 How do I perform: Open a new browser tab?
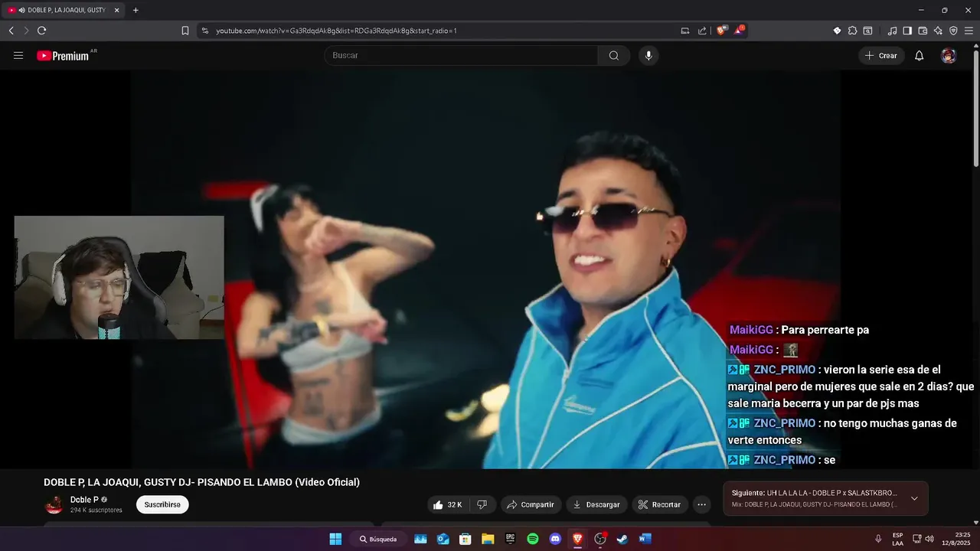pos(136,10)
